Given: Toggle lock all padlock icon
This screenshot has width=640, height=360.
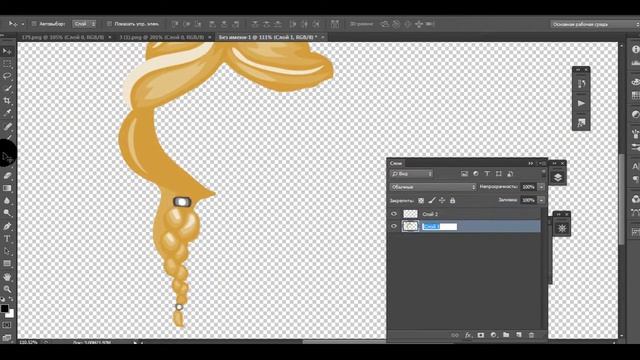Looking at the screenshot, I should 452,200.
